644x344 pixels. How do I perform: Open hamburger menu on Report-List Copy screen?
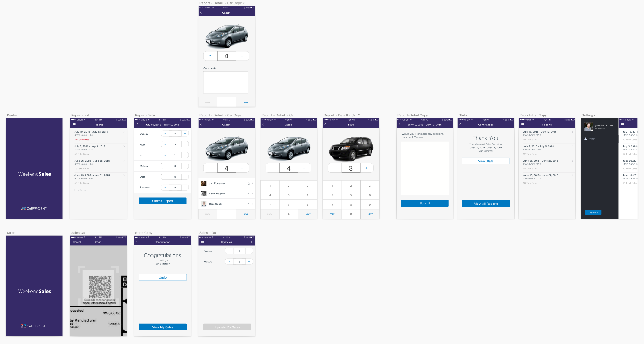523,125
